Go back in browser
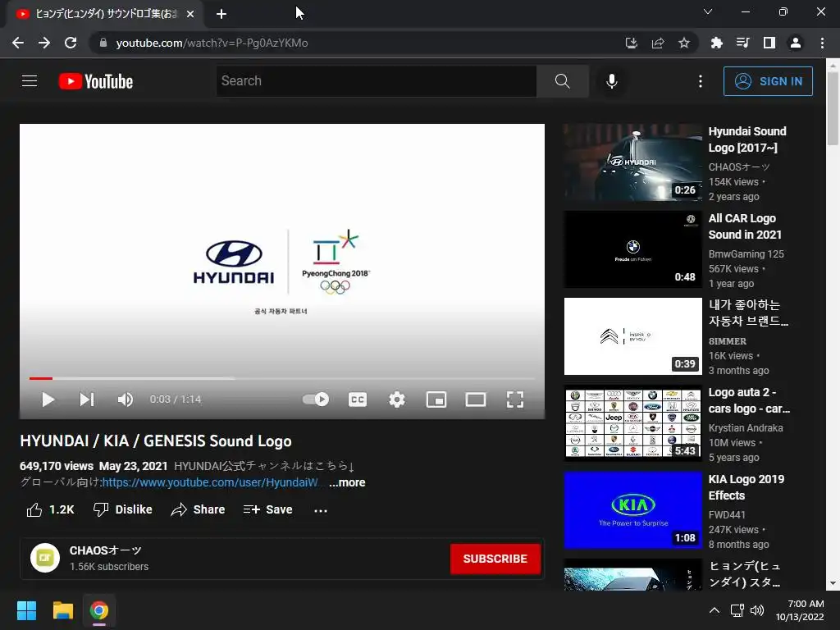This screenshot has height=630, width=840. pyautogui.click(x=18, y=43)
